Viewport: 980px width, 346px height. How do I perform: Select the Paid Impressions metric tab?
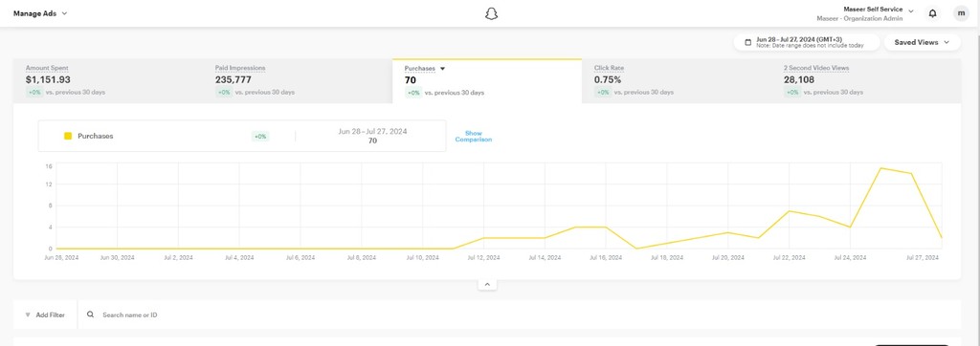(x=298, y=81)
